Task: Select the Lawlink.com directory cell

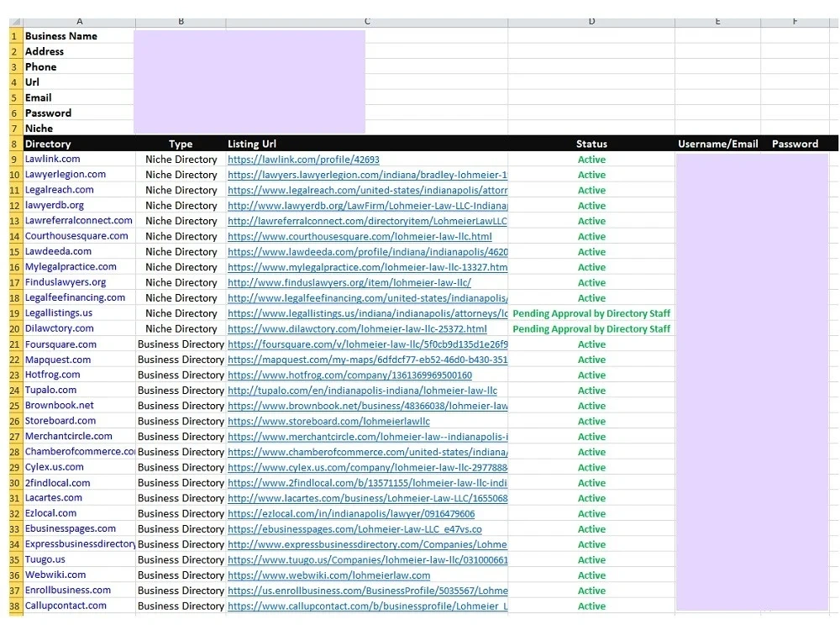Action: [x=79, y=159]
